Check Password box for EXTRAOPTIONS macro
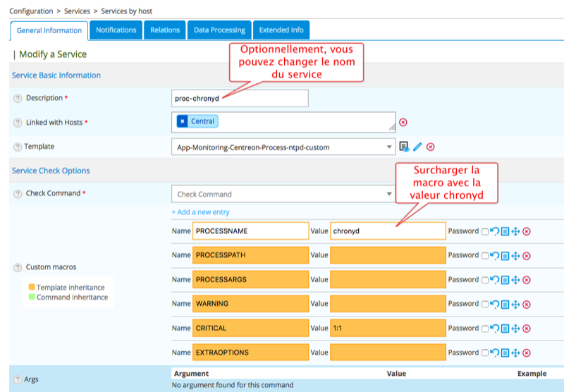Screen dimensions: 564x392 coord(485,353)
